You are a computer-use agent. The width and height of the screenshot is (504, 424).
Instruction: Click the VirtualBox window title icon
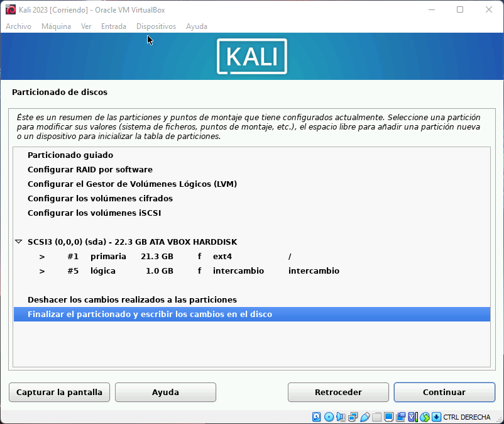[x=11, y=9]
